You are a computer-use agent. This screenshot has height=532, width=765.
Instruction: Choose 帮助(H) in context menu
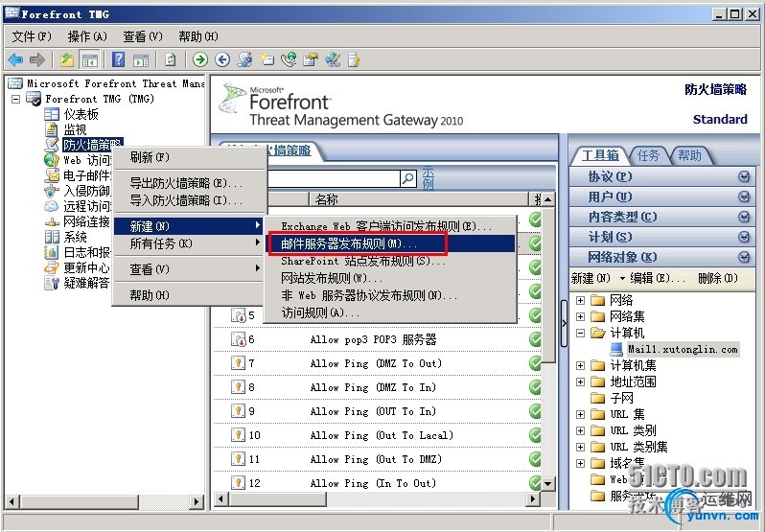coord(190,295)
